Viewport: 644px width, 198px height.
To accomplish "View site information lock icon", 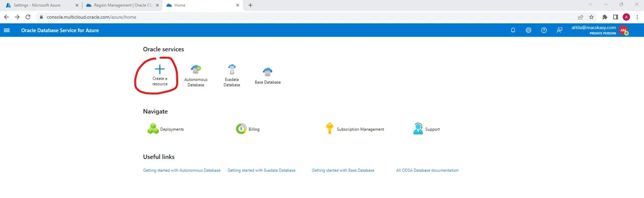I will [x=42, y=17].
